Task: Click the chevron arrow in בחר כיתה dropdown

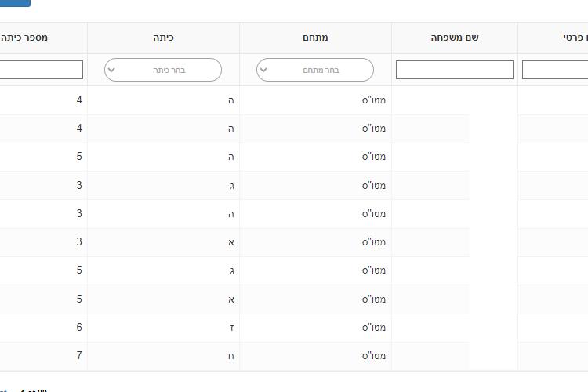Action: point(111,70)
